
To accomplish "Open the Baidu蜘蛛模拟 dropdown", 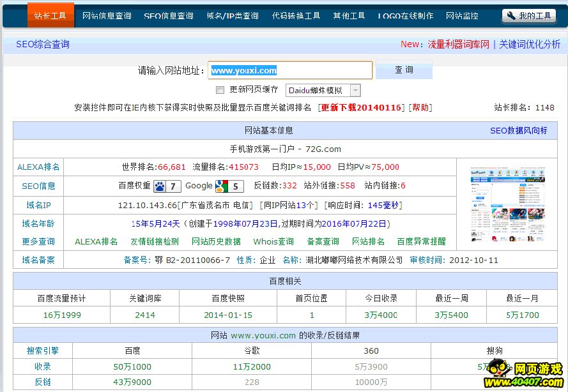I will pos(323,90).
